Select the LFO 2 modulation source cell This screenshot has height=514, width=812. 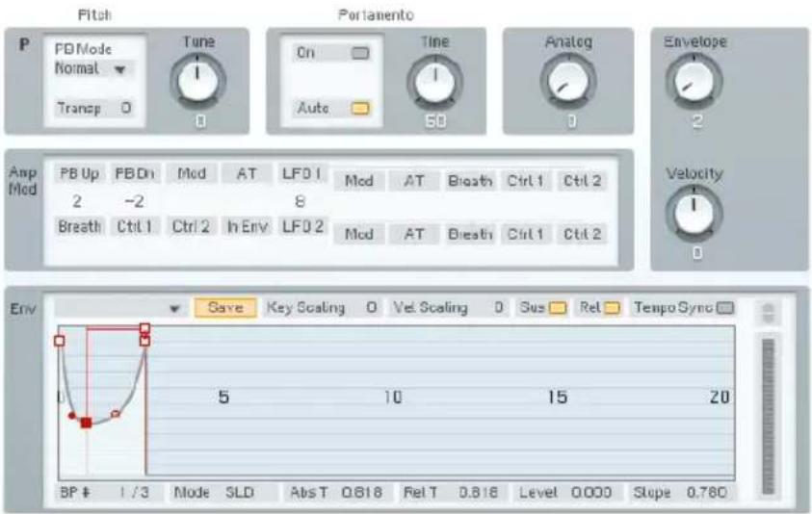(x=301, y=226)
